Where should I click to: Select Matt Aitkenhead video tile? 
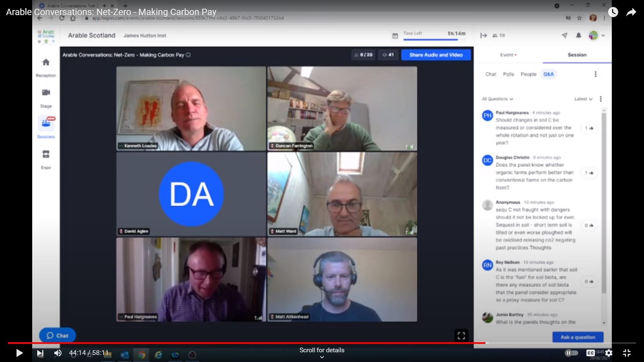click(x=342, y=280)
